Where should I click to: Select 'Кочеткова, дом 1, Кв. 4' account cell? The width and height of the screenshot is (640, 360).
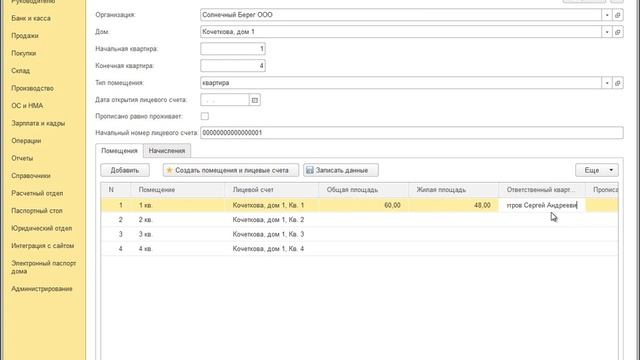pyautogui.click(x=272, y=249)
